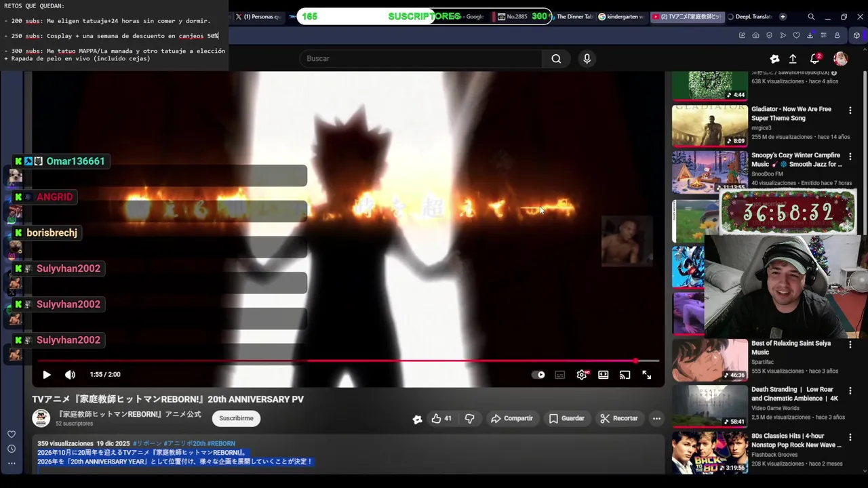The height and width of the screenshot is (488, 868).
Task: Open the Gladiator video thumbnail
Action: (710, 125)
